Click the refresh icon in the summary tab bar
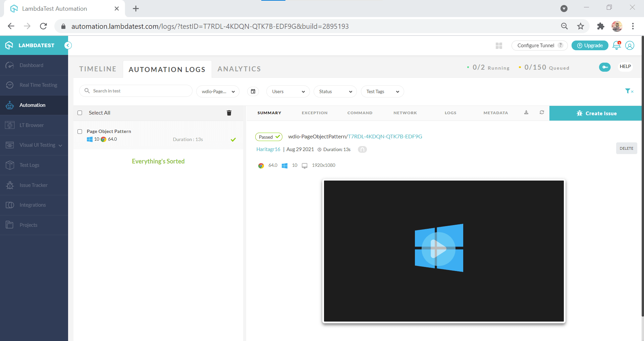The width and height of the screenshot is (644, 341). pos(542,113)
